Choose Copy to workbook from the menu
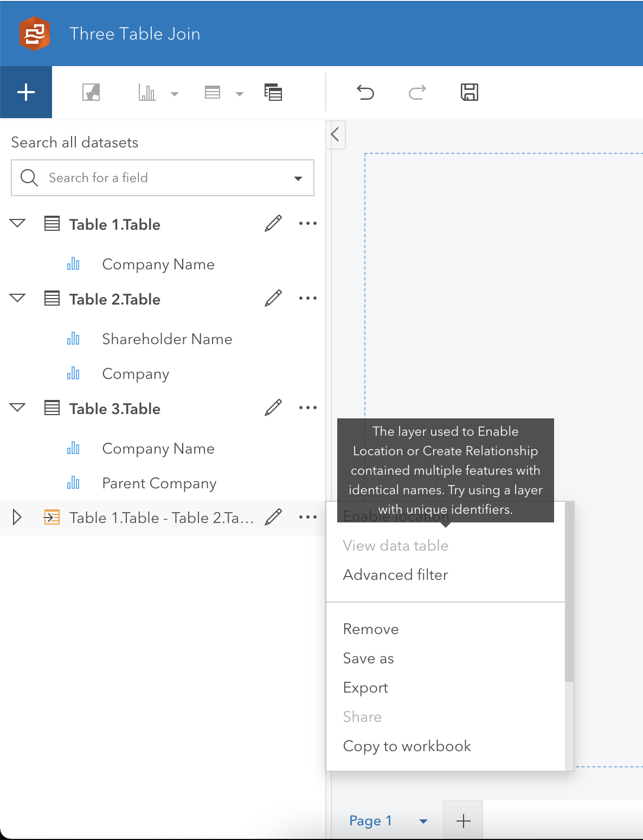The image size is (643, 840). coord(407,746)
